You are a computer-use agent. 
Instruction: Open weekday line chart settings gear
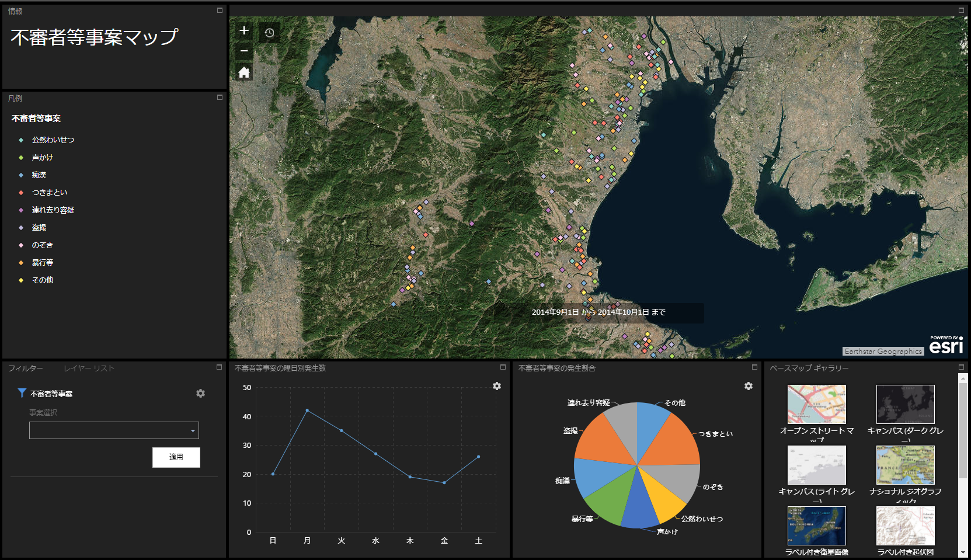(497, 386)
